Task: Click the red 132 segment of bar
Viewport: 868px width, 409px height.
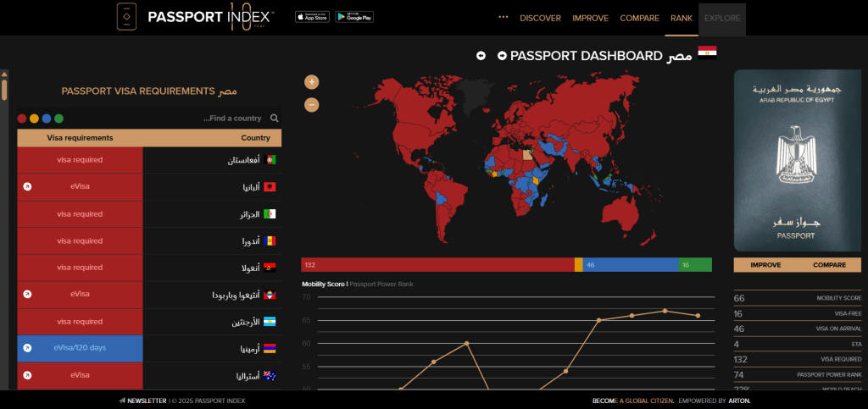Action: [438, 265]
